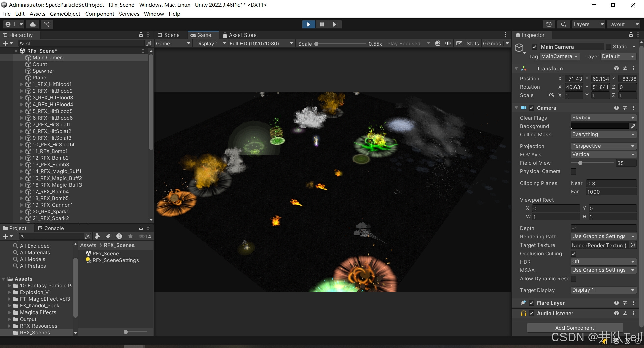Switch to the Scene tab
644x348 pixels.
169,35
